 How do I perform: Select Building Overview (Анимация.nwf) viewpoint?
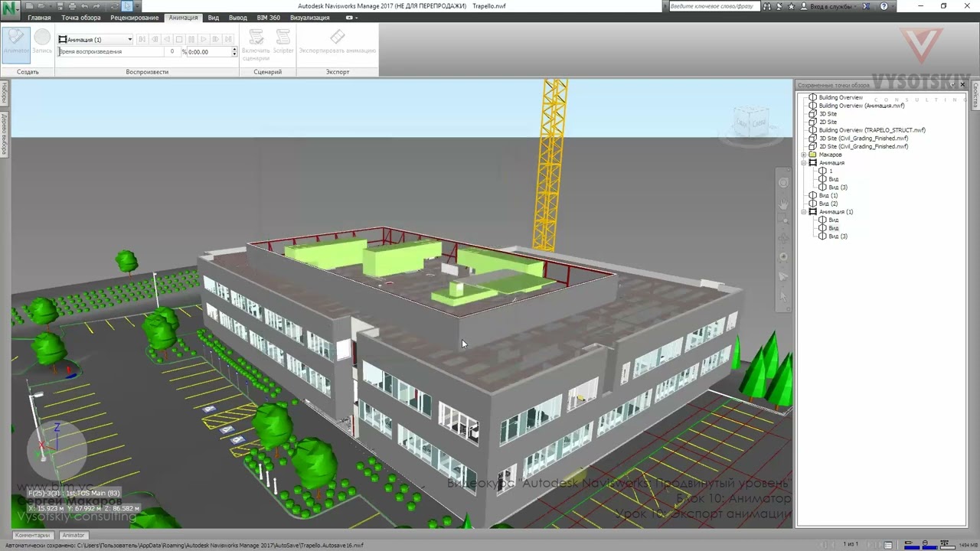[x=861, y=106]
